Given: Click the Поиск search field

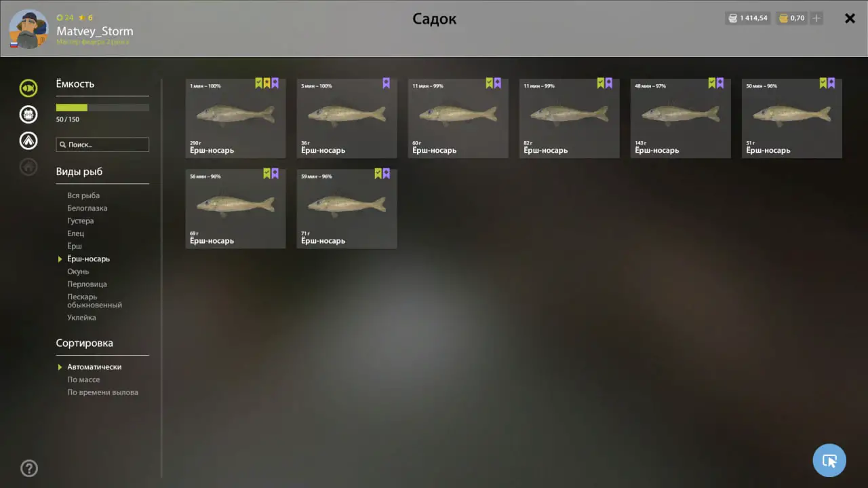Looking at the screenshot, I should (102, 145).
